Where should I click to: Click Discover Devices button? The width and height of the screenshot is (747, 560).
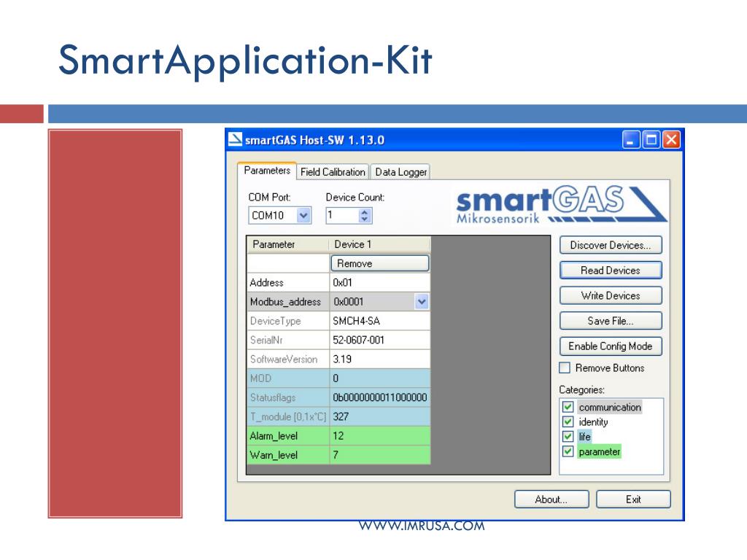(611, 245)
